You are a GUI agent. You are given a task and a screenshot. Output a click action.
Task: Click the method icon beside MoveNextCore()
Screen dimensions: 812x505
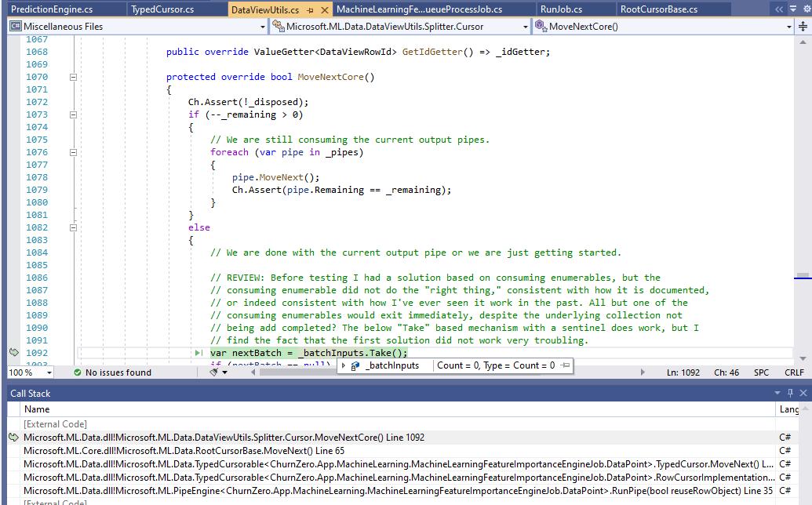tap(541, 26)
